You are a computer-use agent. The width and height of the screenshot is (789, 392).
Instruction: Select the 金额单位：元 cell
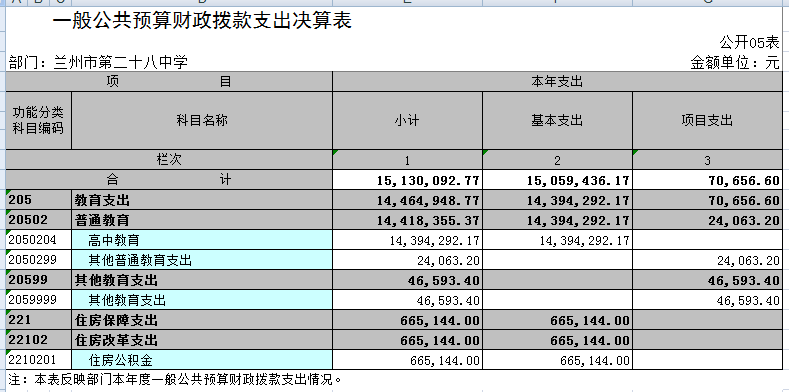coord(735,62)
